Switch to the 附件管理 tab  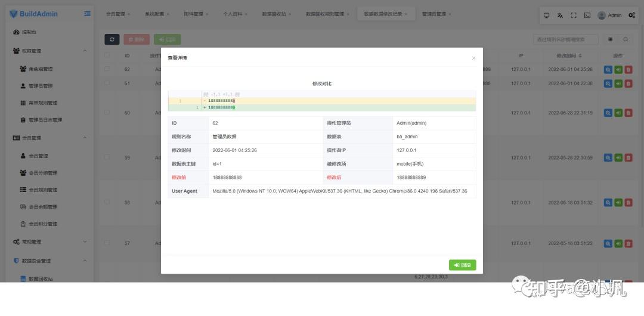[x=193, y=14]
